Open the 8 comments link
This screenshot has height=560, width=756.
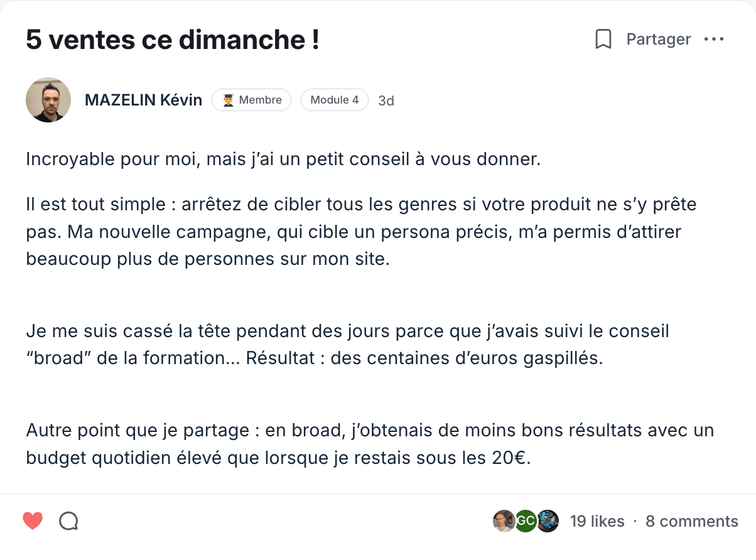pos(692,521)
